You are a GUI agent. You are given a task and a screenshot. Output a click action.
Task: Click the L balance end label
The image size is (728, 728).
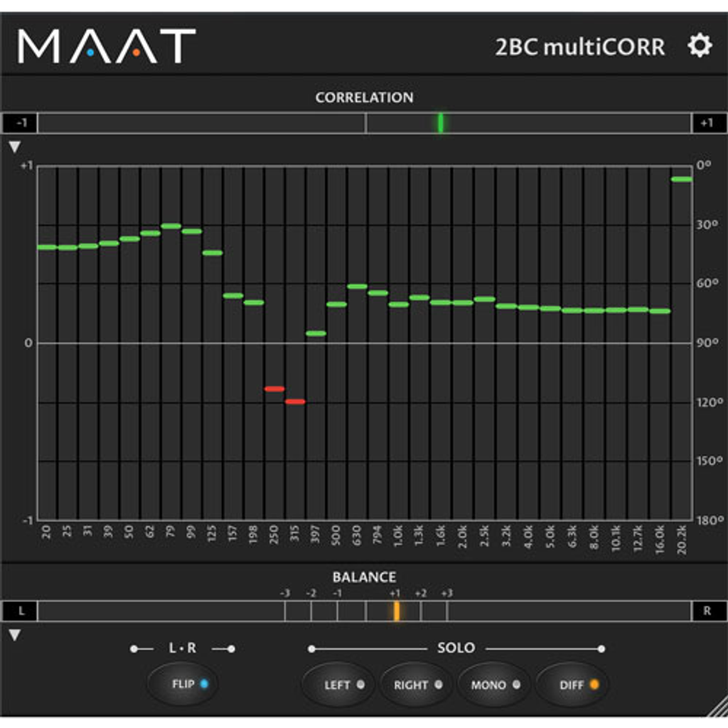20,611
